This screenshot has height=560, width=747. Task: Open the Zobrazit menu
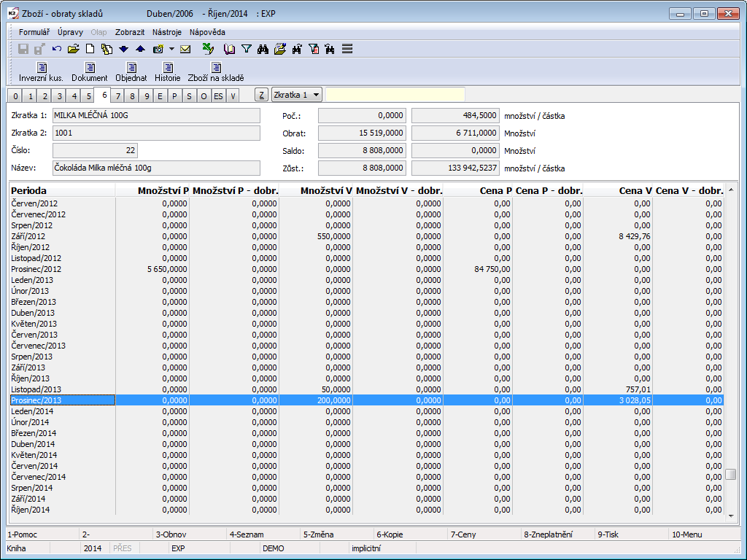pos(130,32)
